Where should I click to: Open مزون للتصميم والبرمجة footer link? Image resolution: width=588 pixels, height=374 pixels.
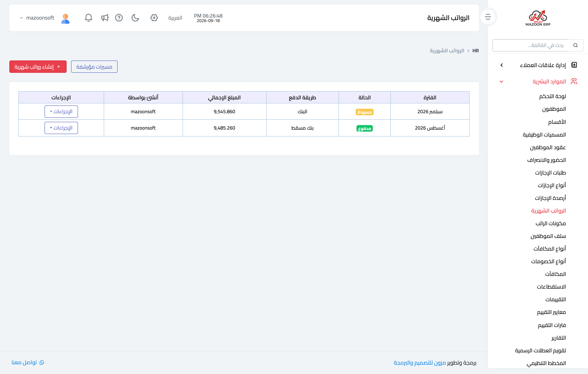pos(420,363)
